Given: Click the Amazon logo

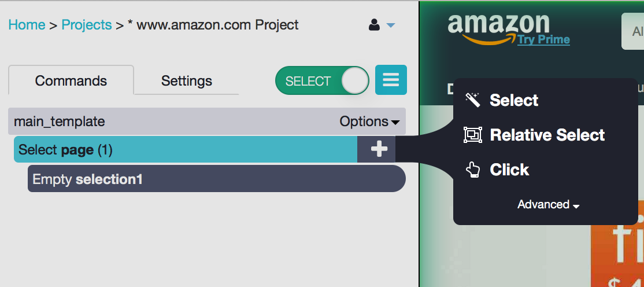Looking at the screenshot, I should (x=498, y=29).
